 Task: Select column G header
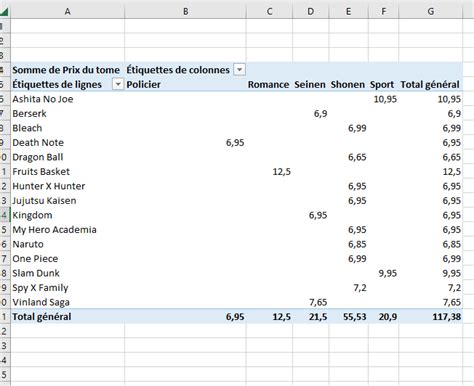431,12
